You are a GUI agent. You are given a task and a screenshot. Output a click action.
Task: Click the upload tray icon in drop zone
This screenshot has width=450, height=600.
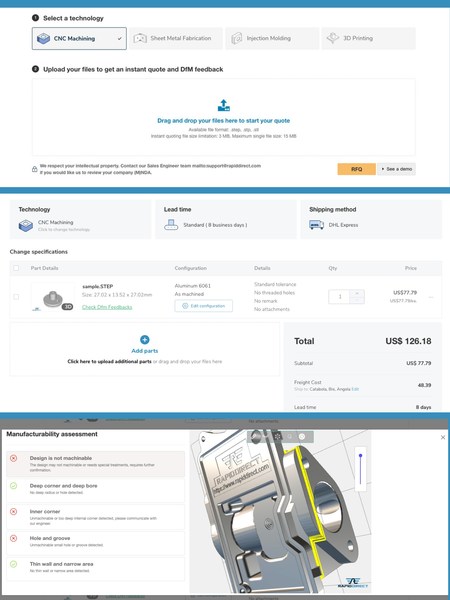pyautogui.click(x=223, y=105)
